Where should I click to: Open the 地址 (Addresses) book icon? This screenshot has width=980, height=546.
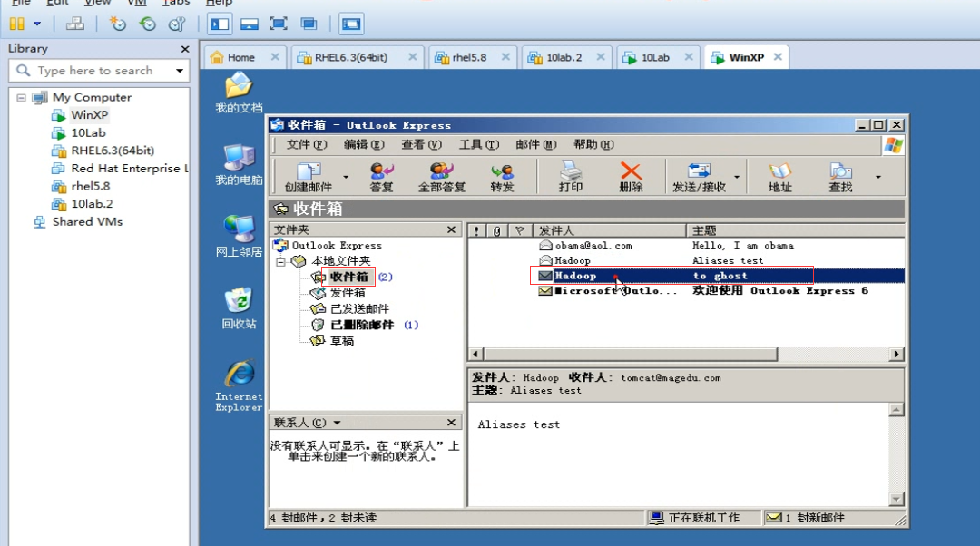pyautogui.click(x=780, y=177)
